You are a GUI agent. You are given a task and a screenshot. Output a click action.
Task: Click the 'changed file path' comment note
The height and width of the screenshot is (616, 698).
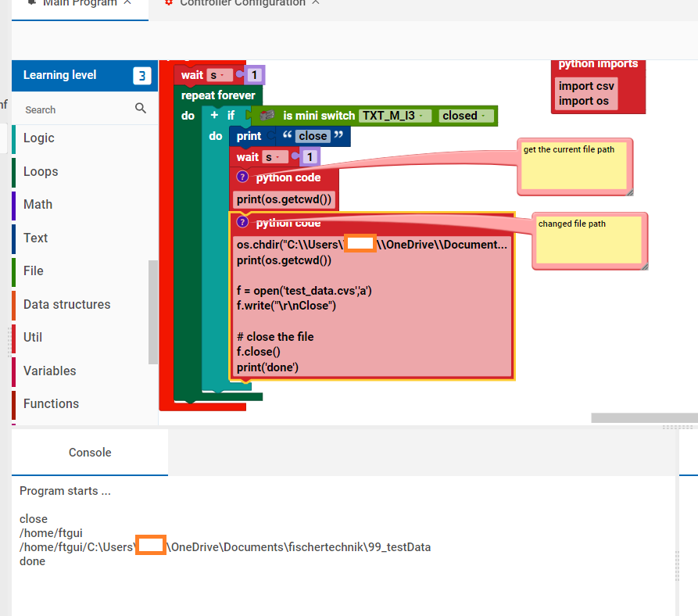pyautogui.click(x=589, y=240)
